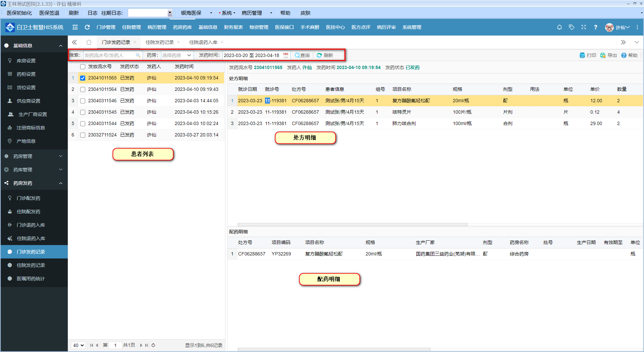This screenshot has height=352, width=644.
Task: Open the 皮肤 menu item
Action: pos(306,13)
